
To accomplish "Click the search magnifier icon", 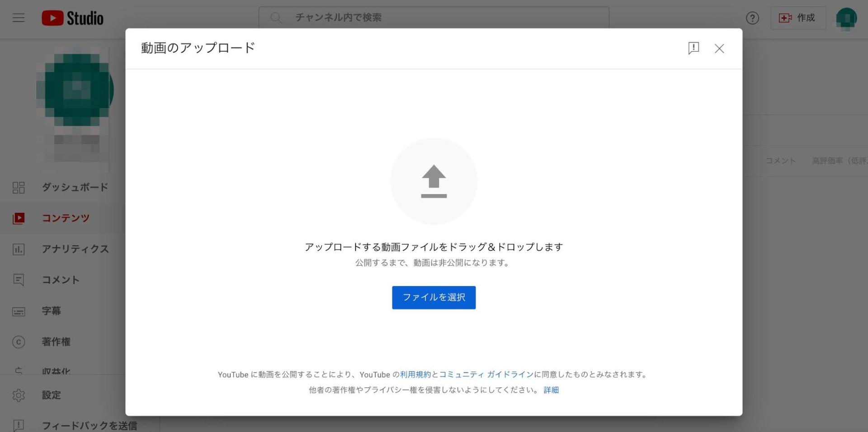I will click(276, 18).
